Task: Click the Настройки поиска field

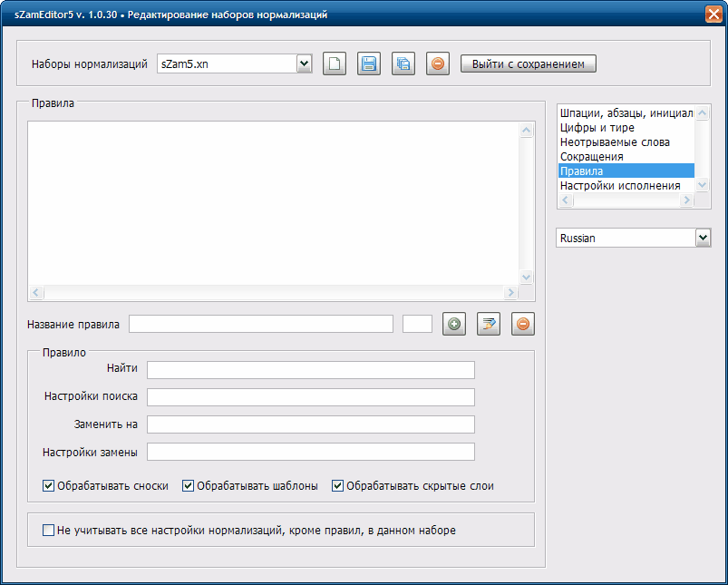Action: (311, 397)
